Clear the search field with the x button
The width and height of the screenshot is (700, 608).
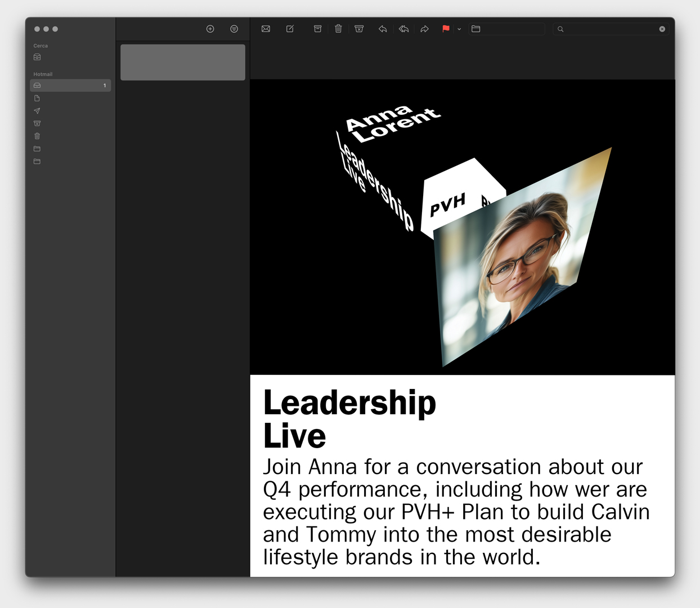pyautogui.click(x=662, y=29)
